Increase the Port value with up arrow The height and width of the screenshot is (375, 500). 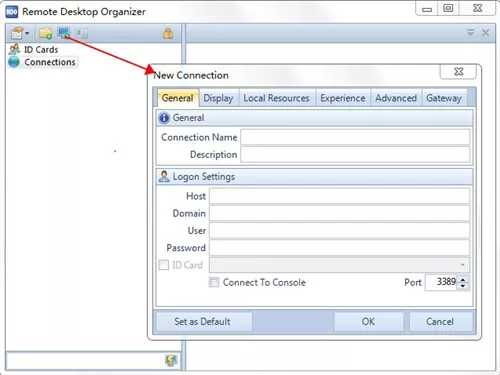pyautogui.click(x=463, y=279)
